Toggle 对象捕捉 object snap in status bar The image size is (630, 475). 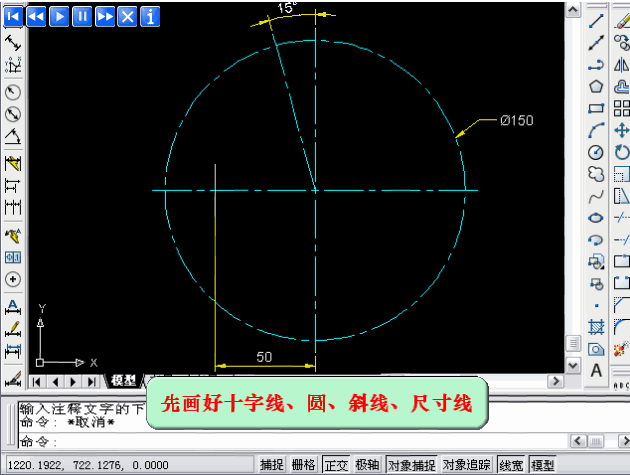tap(411, 465)
